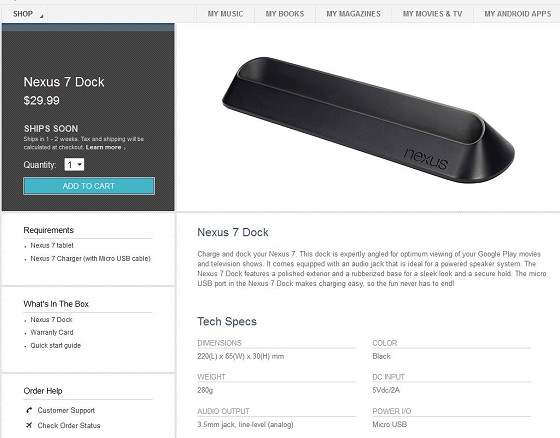Viewport: 560px width, 438px height.
Task: Open the Quantity dropdown
Action: (74, 165)
